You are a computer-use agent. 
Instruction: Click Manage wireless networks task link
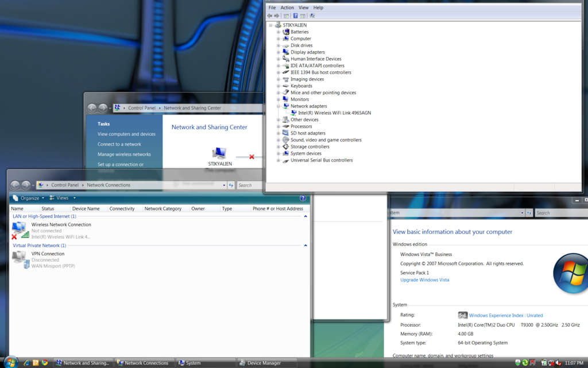point(124,154)
